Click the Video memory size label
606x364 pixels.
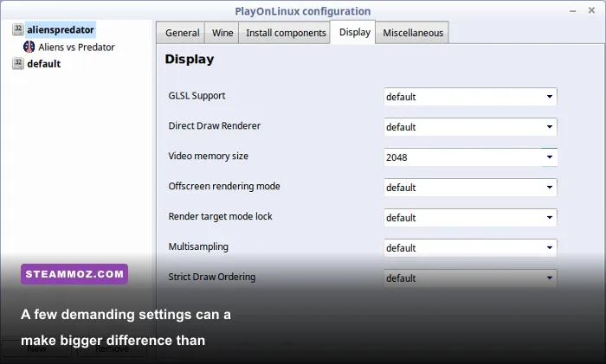click(209, 156)
